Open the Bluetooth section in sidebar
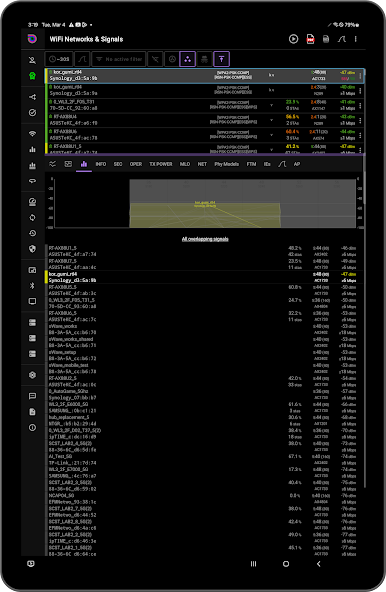The width and height of the screenshot is (386, 592). point(32,285)
